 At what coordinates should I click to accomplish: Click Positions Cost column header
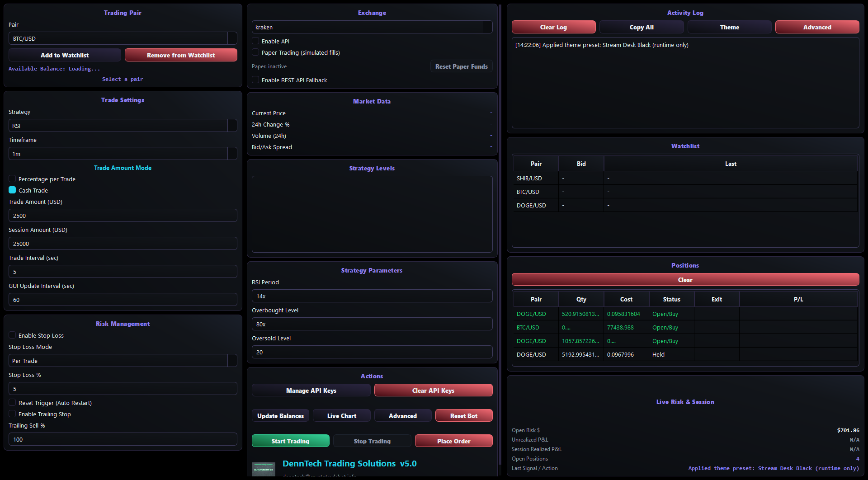(x=627, y=299)
